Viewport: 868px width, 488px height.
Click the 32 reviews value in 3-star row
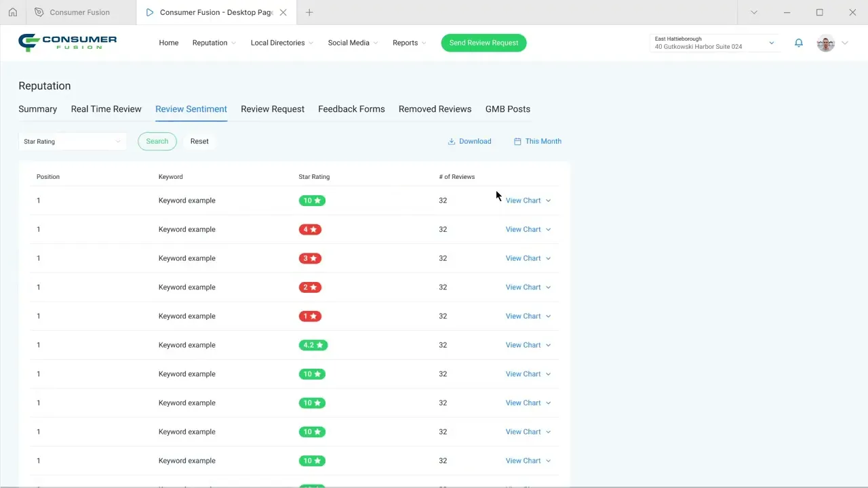tap(443, 258)
